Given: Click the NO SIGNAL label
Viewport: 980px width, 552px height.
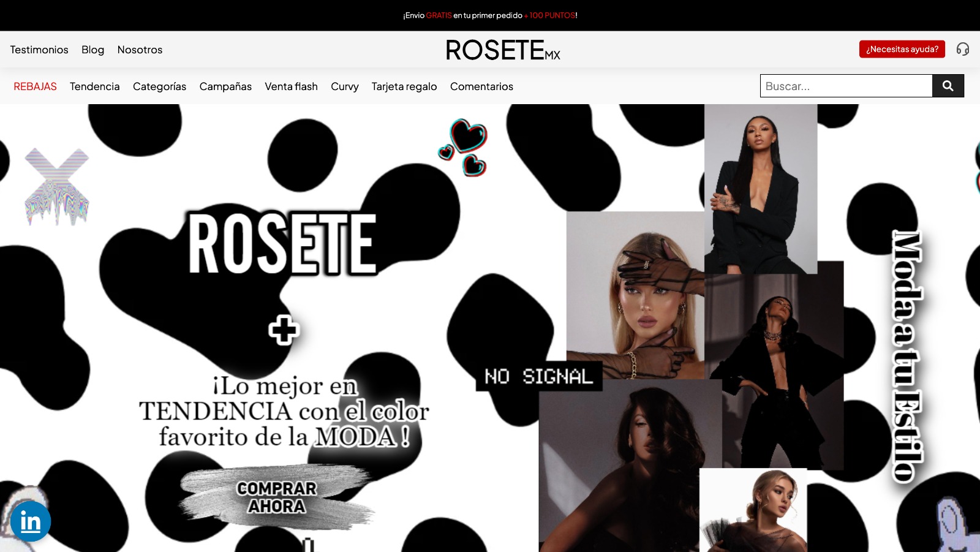Looking at the screenshot, I should [x=539, y=376].
